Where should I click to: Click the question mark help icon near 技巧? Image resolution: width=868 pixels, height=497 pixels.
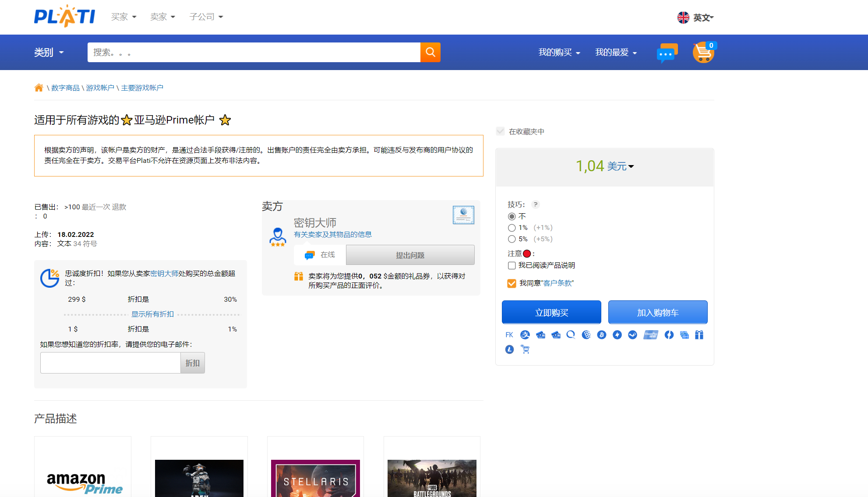535,204
